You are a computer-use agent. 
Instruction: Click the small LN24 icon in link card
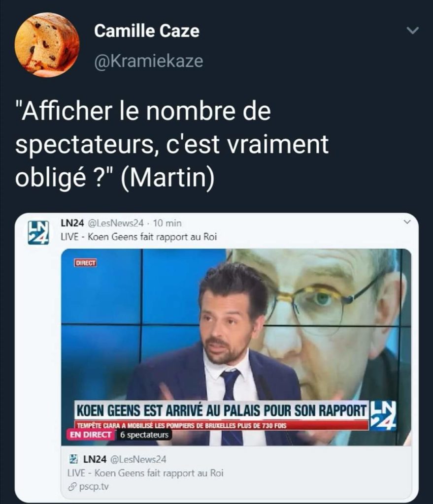(x=74, y=459)
